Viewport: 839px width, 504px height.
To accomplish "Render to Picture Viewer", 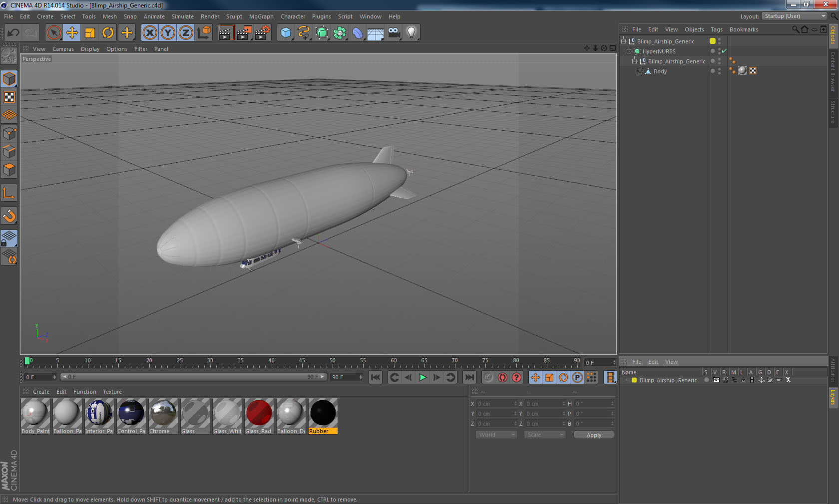I will click(x=244, y=33).
